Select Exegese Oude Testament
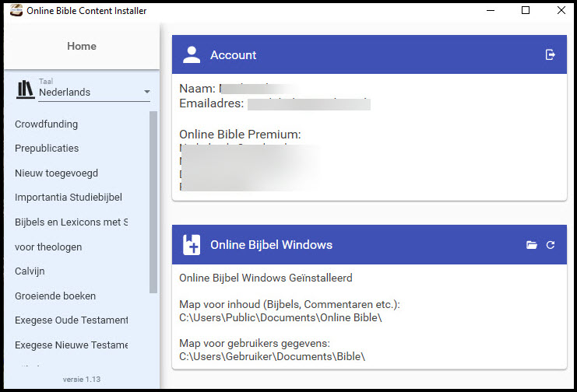This screenshot has height=392, width=577. 72,320
